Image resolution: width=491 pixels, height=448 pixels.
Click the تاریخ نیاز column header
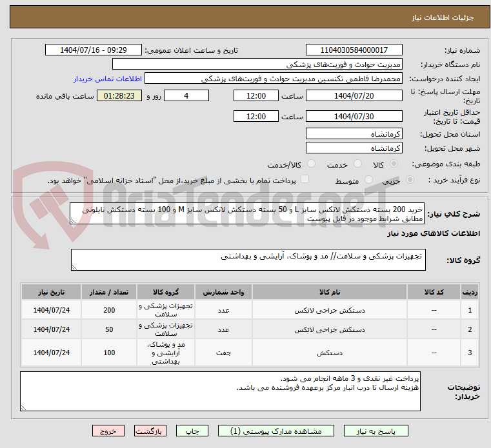52,292
